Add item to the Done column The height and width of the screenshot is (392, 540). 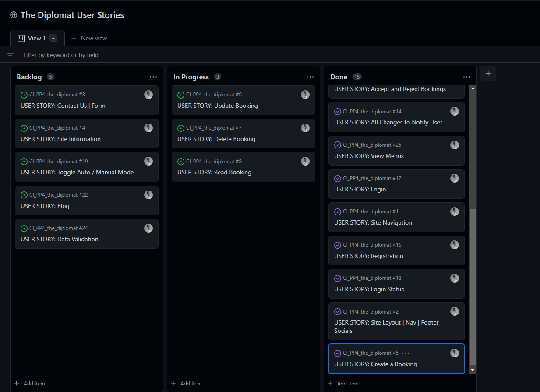point(343,383)
